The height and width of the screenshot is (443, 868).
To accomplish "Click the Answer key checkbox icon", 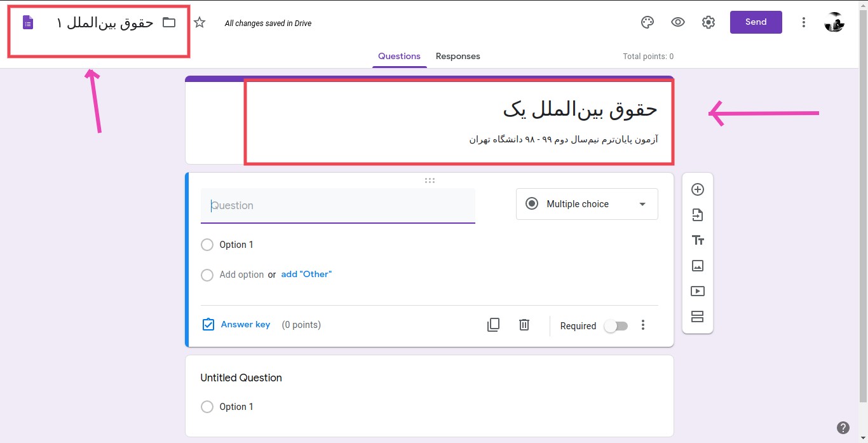I will pyautogui.click(x=208, y=325).
